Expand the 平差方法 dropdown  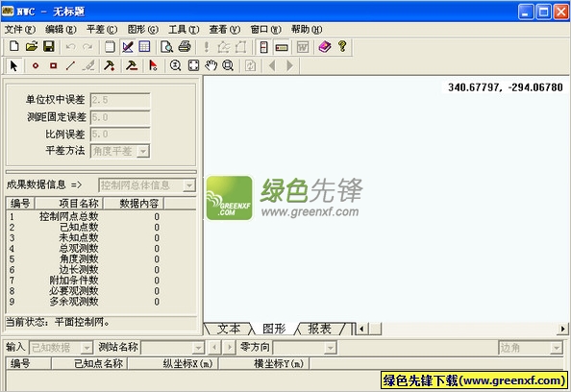pyautogui.click(x=143, y=151)
